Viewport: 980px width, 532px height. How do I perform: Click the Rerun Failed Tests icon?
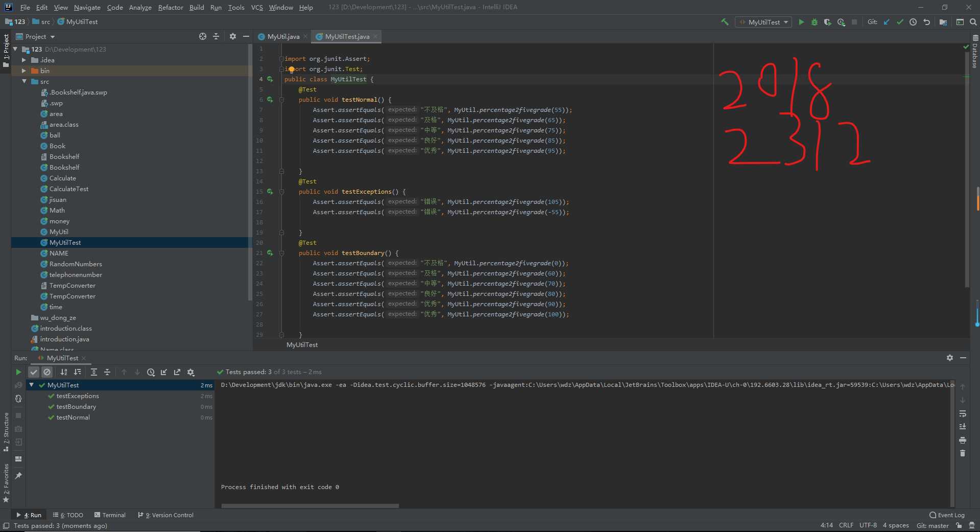(x=18, y=385)
